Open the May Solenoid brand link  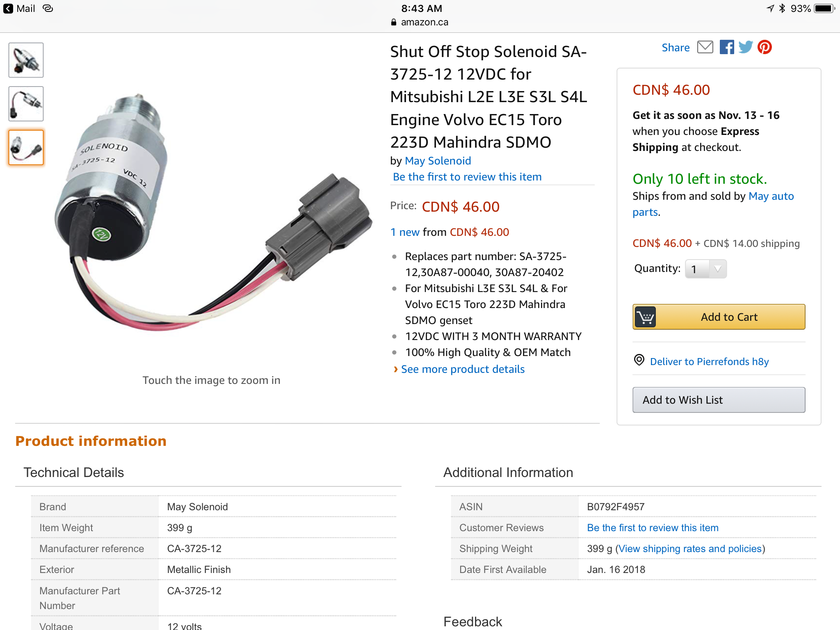[438, 161]
